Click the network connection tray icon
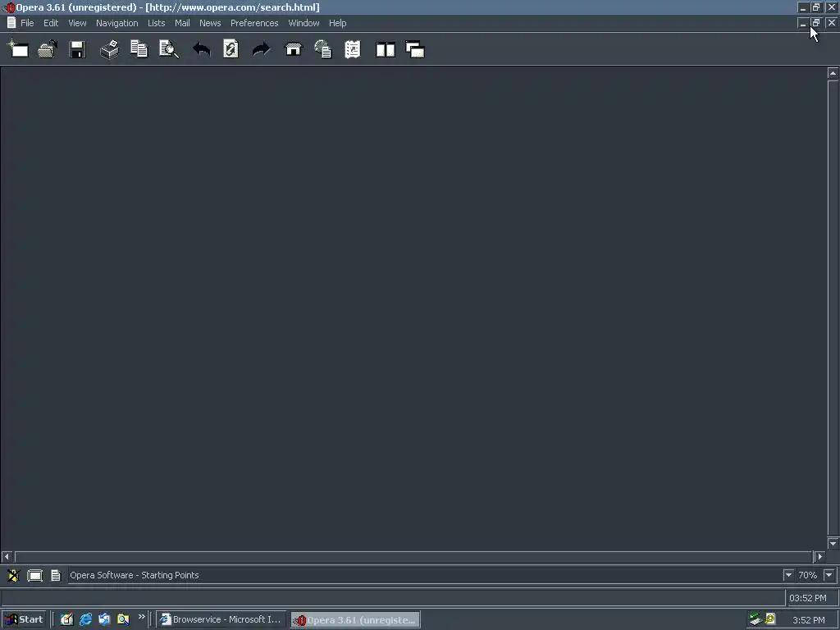The image size is (840, 630). pos(756,619)
